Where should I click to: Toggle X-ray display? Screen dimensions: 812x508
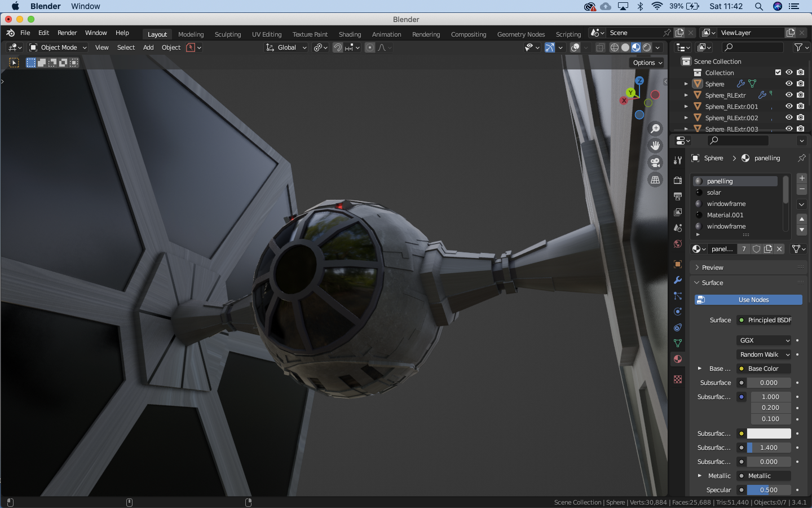(600, 47)
